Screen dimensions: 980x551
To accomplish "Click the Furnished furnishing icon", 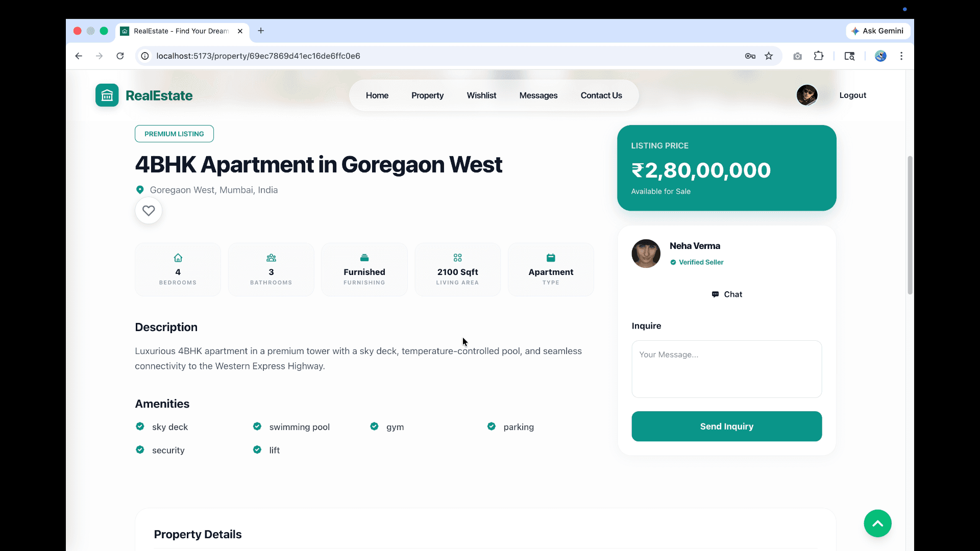I will point(364,258).
